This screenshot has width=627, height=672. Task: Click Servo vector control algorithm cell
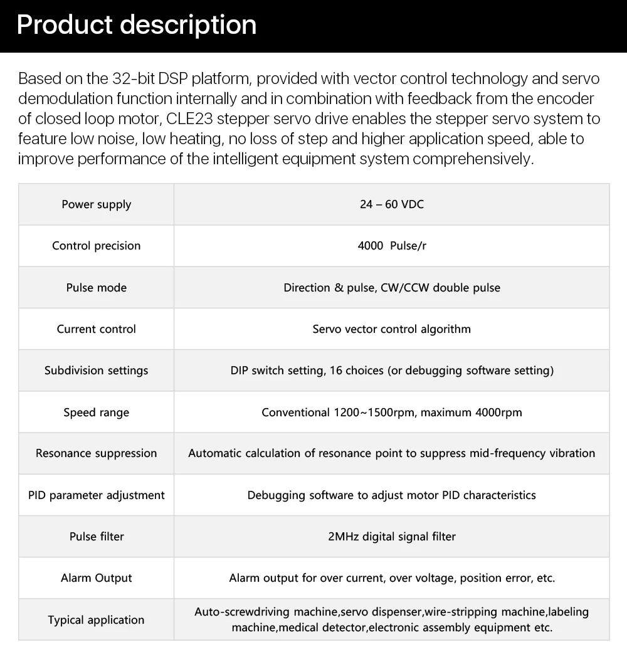point(392,328)
